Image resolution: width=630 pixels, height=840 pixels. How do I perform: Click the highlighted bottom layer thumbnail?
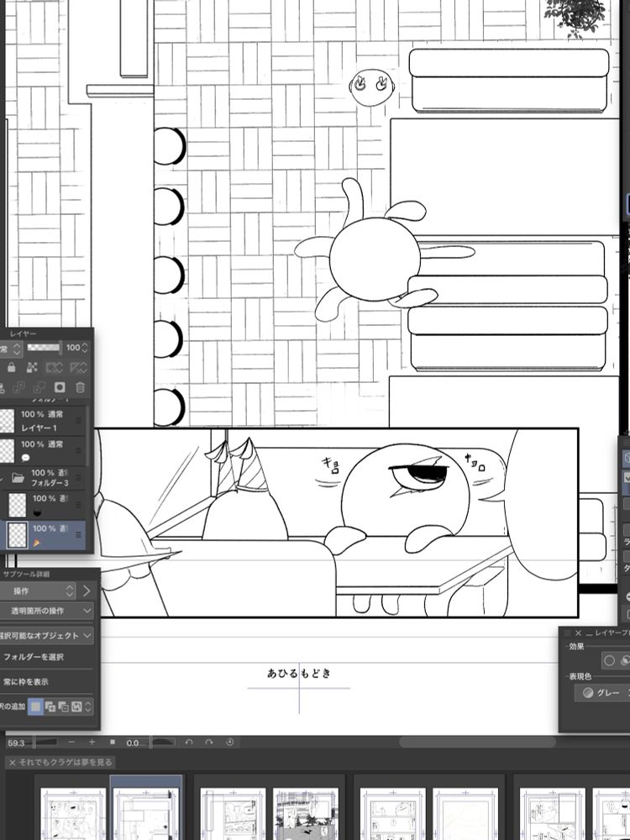point(17,534)
